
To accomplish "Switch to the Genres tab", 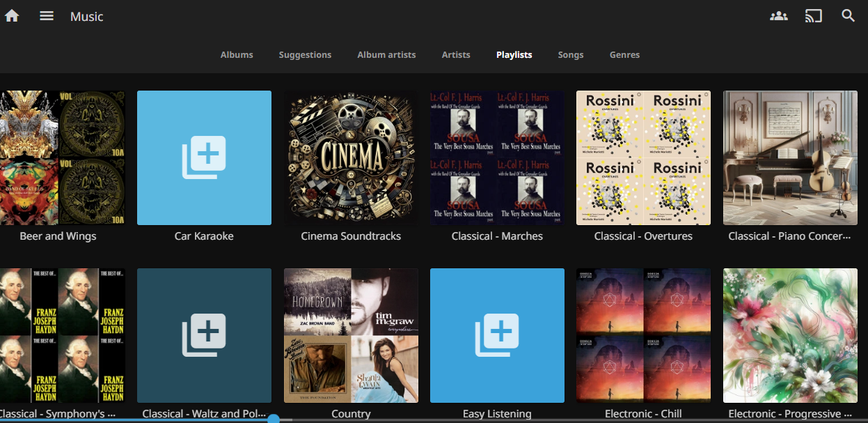I will click(x=624, y=55).
